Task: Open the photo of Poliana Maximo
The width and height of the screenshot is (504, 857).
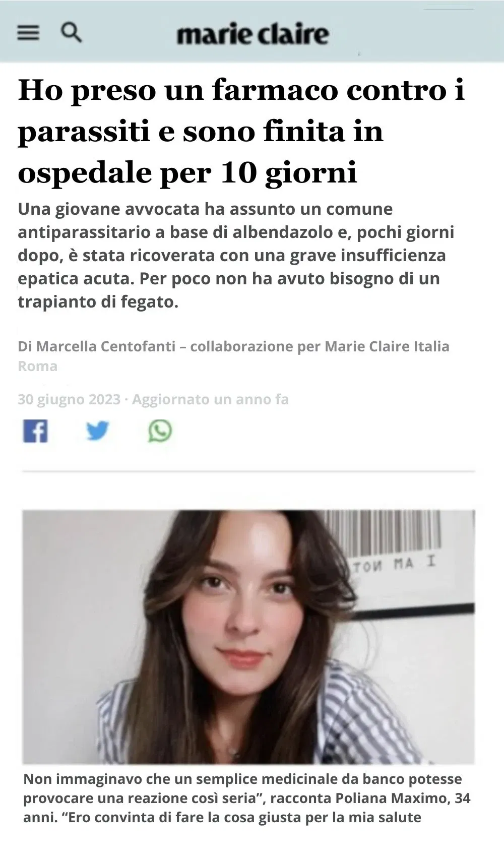Action: click(248, 637)
